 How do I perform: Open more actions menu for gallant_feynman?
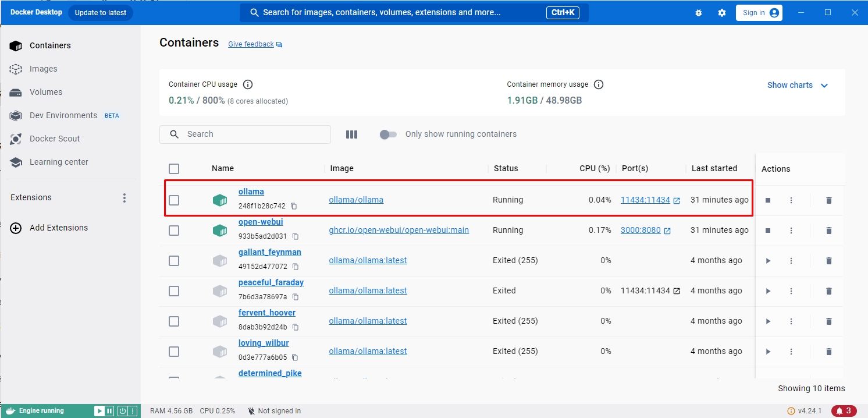tap(791, 261)
